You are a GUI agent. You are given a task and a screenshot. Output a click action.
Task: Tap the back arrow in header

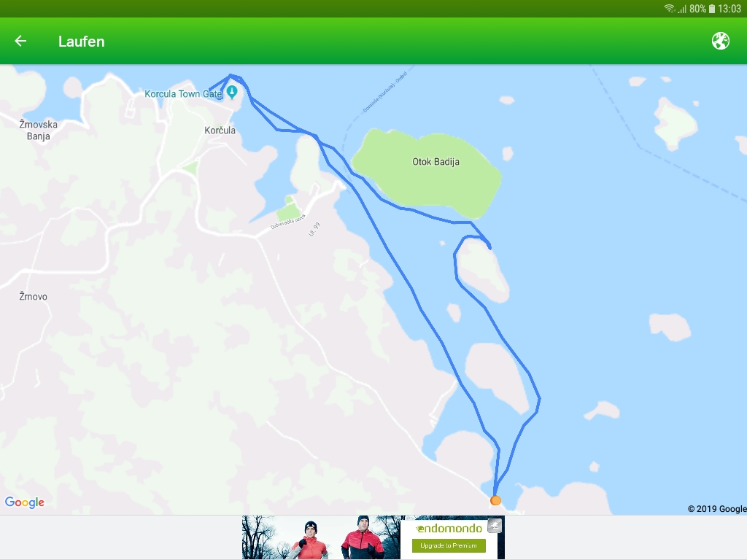(20, 42)
